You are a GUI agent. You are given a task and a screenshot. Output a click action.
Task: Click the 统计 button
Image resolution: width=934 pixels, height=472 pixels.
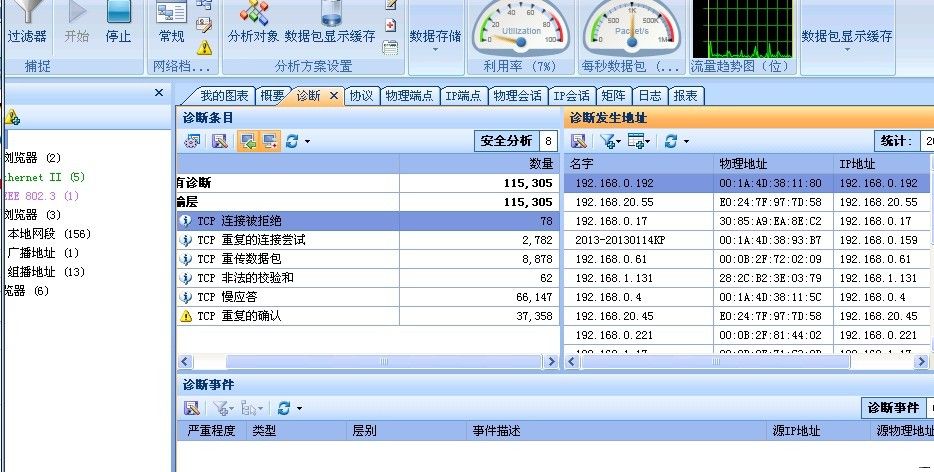[x=897, y=141]
